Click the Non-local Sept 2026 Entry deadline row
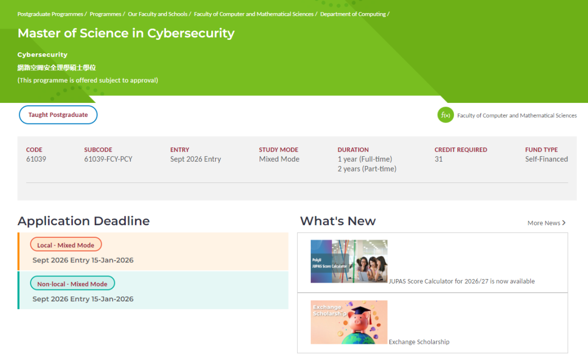The image size is (588, 364). coord(83,299)
